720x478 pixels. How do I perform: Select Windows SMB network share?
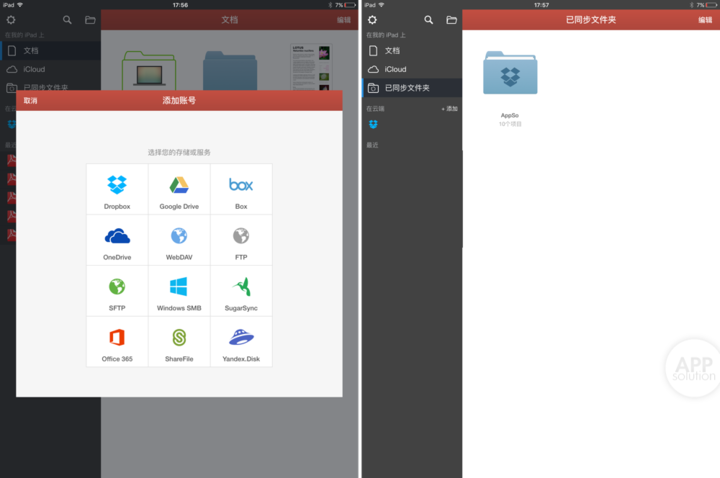click(x=179, y=291)
